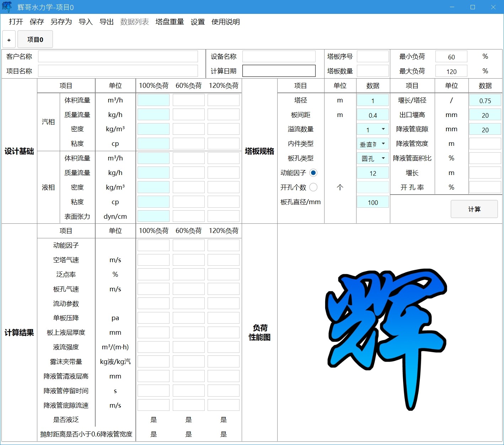Click the 负荷性能图 label
The image size is (504, 445).
click(259, 333)
